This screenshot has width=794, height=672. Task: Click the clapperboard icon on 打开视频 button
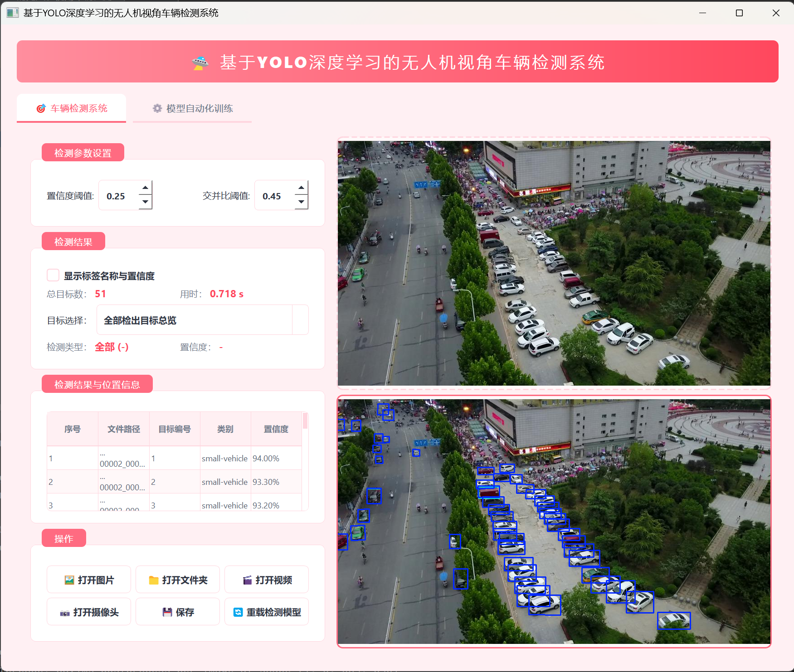tap(247, 580)
